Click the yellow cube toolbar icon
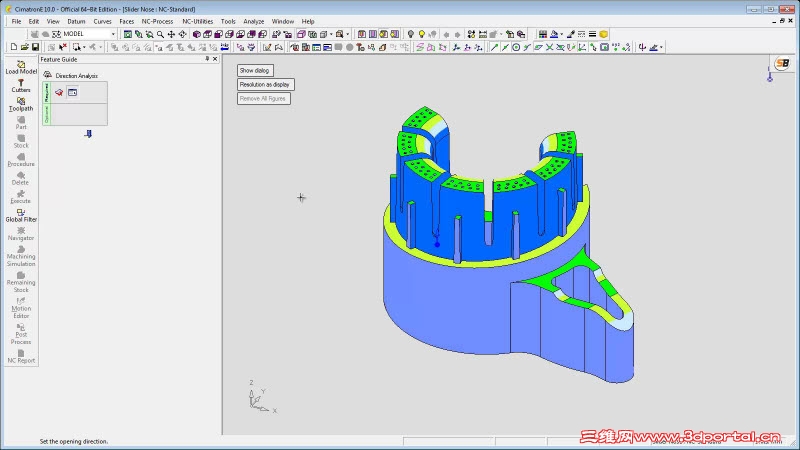Viewport: 800px width, 450px height. [x=604, y=34]
